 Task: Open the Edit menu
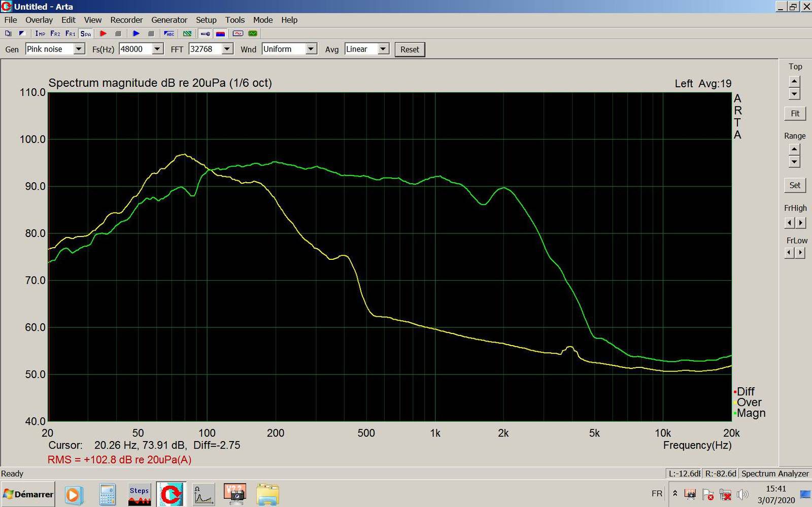(69, 20)
